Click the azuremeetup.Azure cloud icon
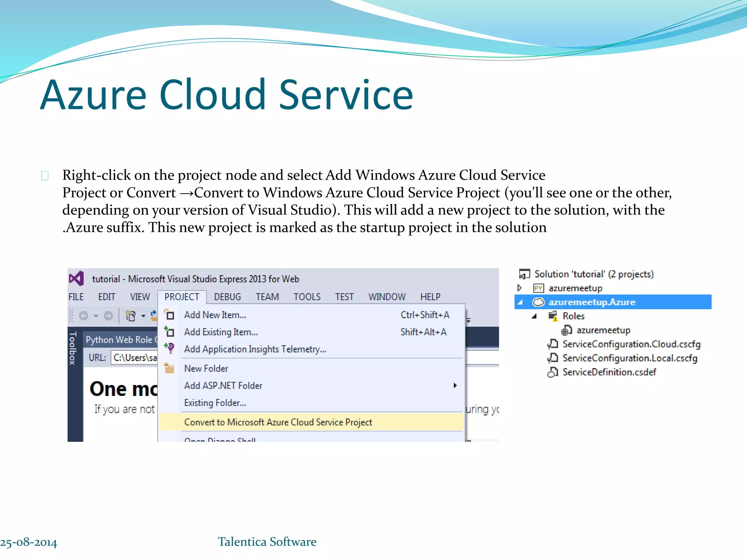The image size is (747, 560). pos(539,302)
